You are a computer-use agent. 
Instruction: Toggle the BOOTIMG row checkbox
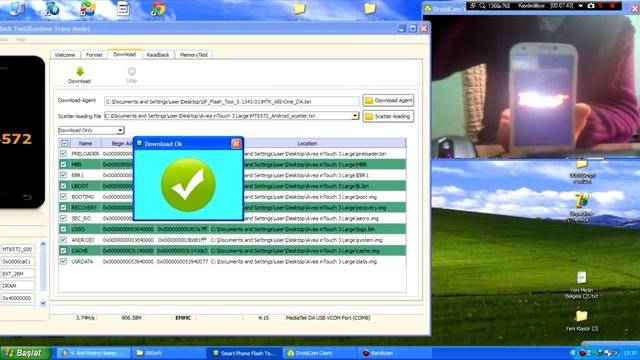coord(63,197)
